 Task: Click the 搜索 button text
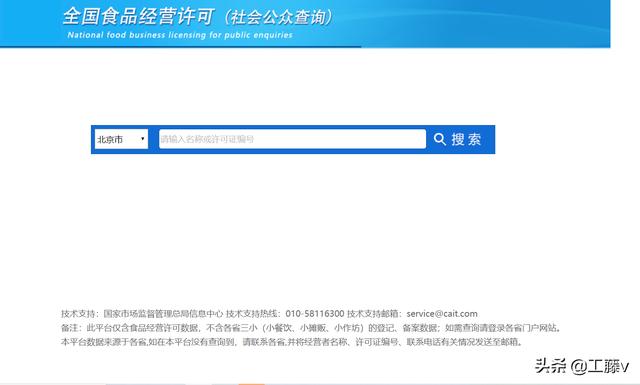pyautogui.click(x=467, y=139)
